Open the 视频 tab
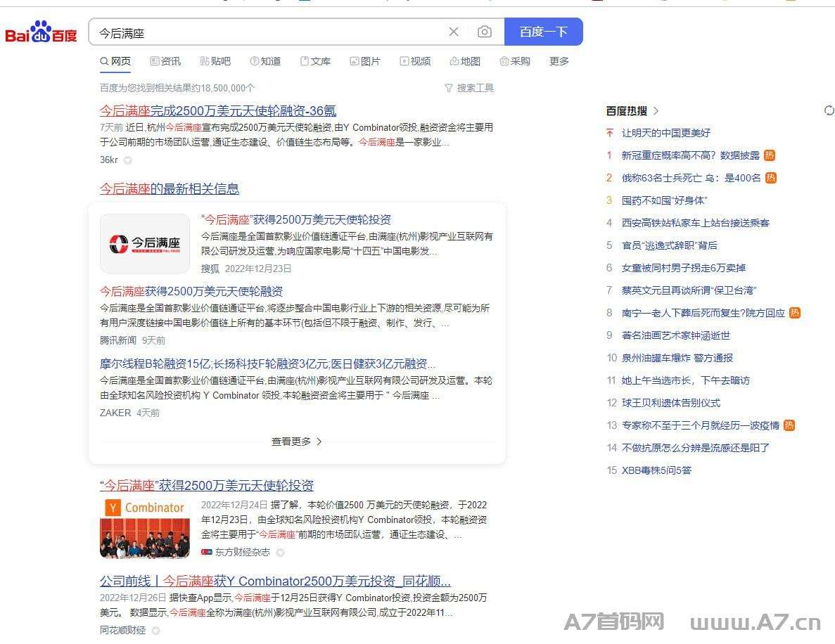Screen dimensions: 835x644 pyautogui.click(x=415, y=62)
